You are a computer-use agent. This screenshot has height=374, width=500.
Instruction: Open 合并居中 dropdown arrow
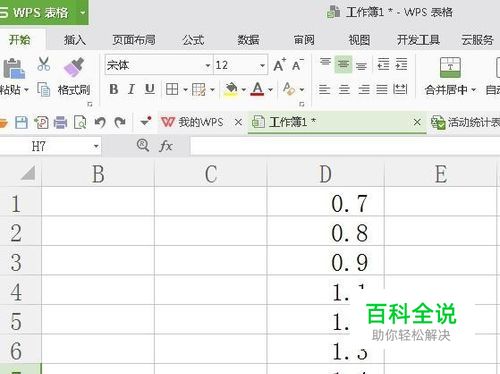tap(473, 90)
